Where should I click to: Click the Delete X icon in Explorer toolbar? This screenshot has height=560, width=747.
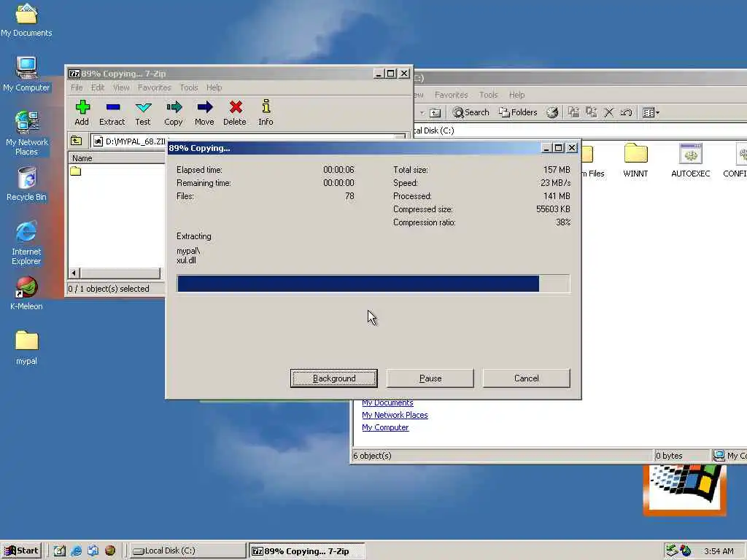(x=608, y=112)
